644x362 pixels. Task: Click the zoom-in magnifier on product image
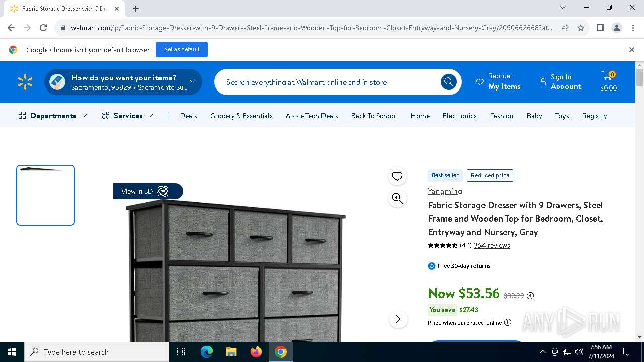397,198
